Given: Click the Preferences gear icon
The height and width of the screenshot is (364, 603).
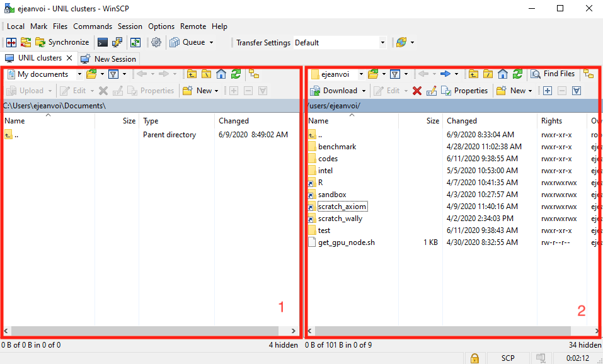Looking at the screenshot, I should point(156,43).
